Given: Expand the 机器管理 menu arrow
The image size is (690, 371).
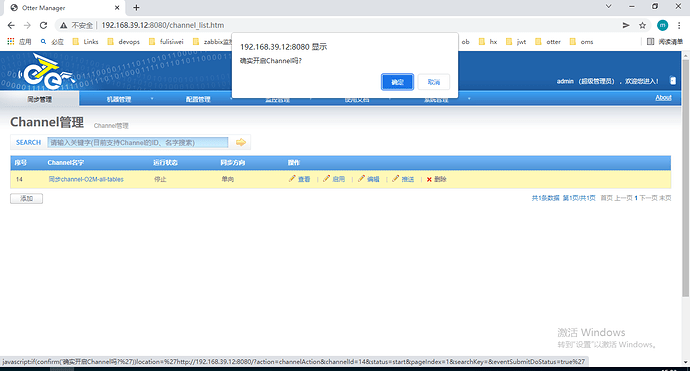Looking at the screenshot, I should tap(152, 99).
